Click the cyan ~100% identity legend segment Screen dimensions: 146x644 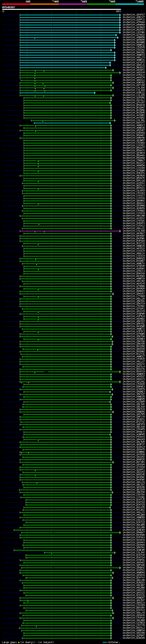click(130, 4)
